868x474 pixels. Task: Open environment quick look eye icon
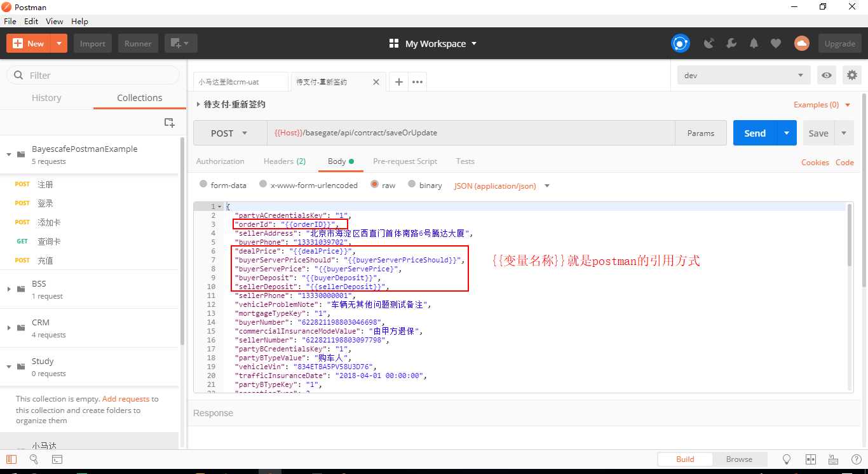[826, 75]
